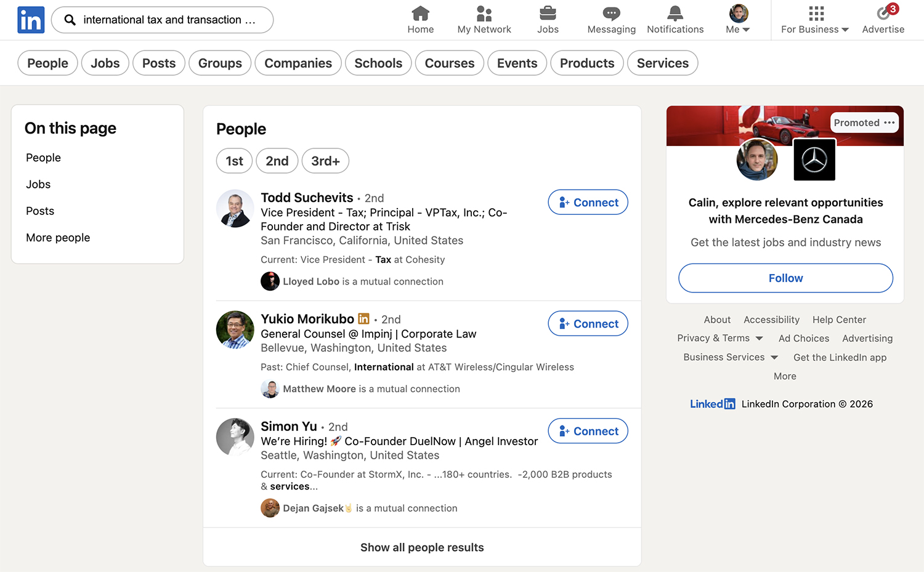Open the Jobs briefcase icon
Viewport: 924px width, 572px height.
click(x=548, y=14)
